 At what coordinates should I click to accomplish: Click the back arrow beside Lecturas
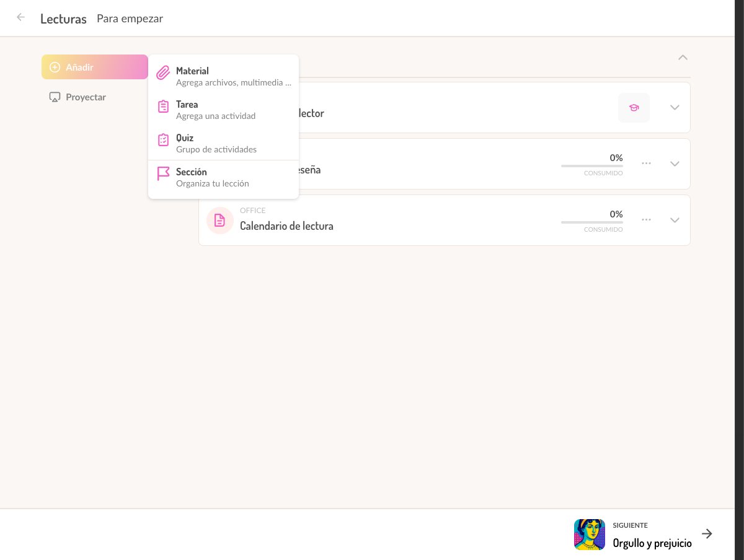(x=21, y=17)
